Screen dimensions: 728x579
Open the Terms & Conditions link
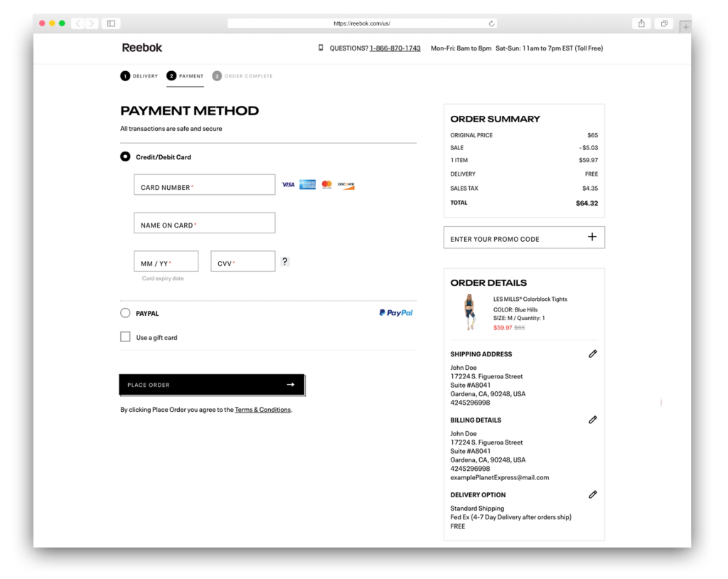coord(263,410)
